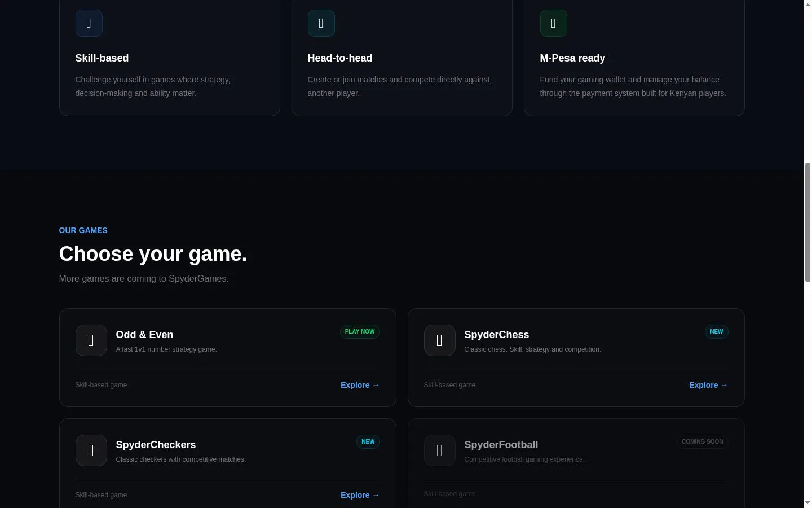Click the M-Pesa ready feature icon

[x=553, y=23]
